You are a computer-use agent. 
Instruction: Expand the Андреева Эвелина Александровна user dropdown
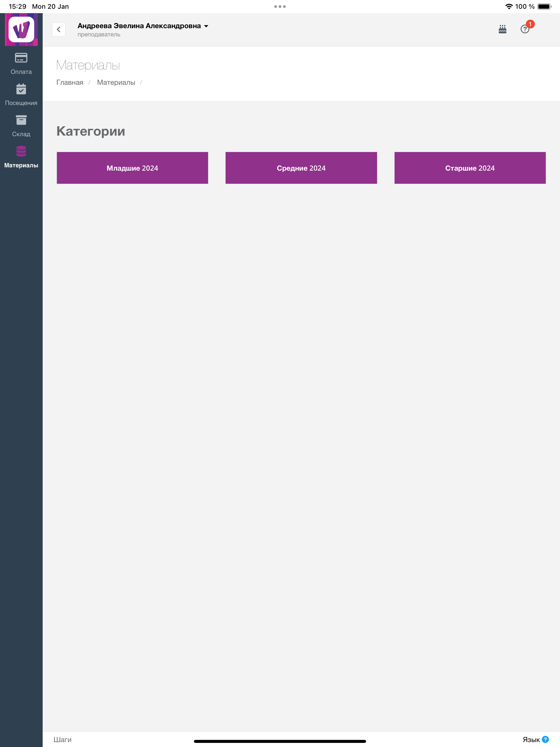pyautogui.click(x=143, y=26)
